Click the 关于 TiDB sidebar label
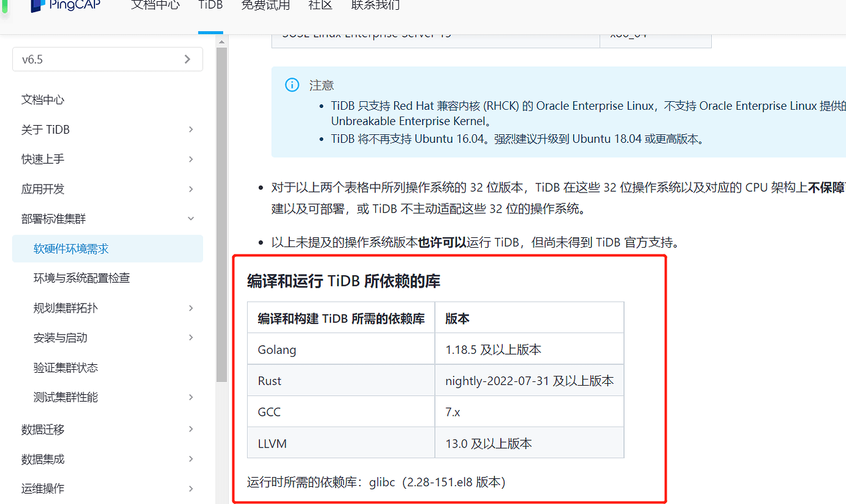846x504 pixels. tap(45, 129)
